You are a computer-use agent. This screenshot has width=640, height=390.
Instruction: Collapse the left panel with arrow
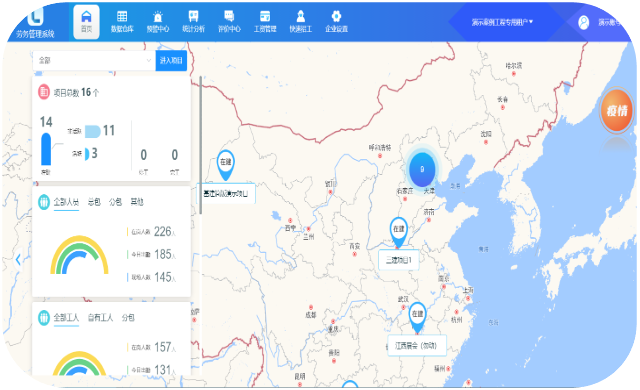point(18,259)
